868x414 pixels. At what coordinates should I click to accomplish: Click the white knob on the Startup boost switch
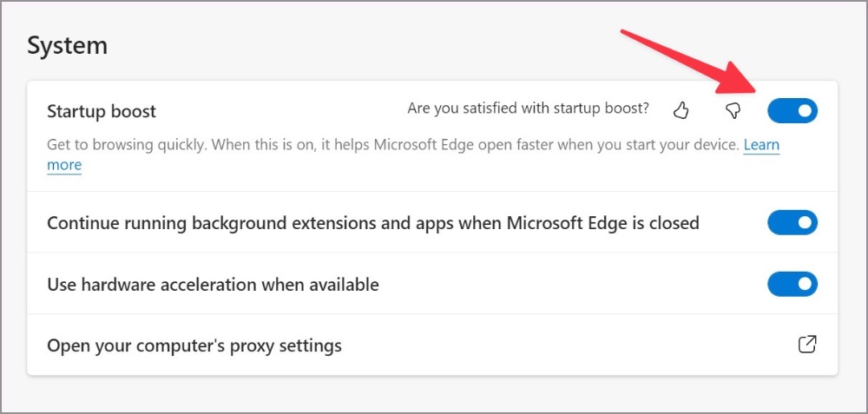[806, 111]
